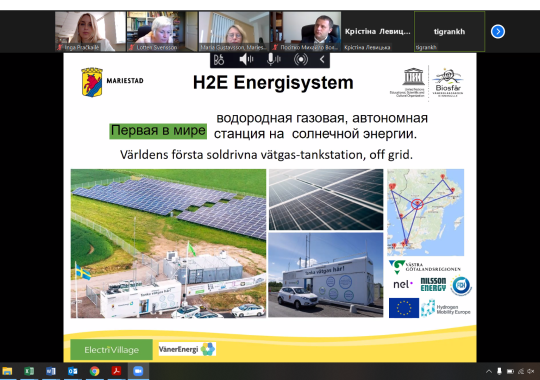Open Adobe Acrobat from the taskbar
Screen dimensions: 540x380
[116, 371]
